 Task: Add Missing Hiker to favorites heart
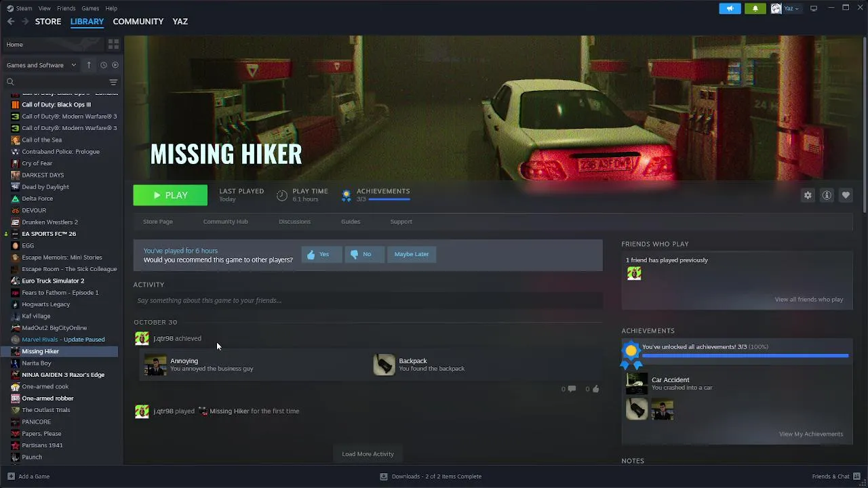pos(846,195)
